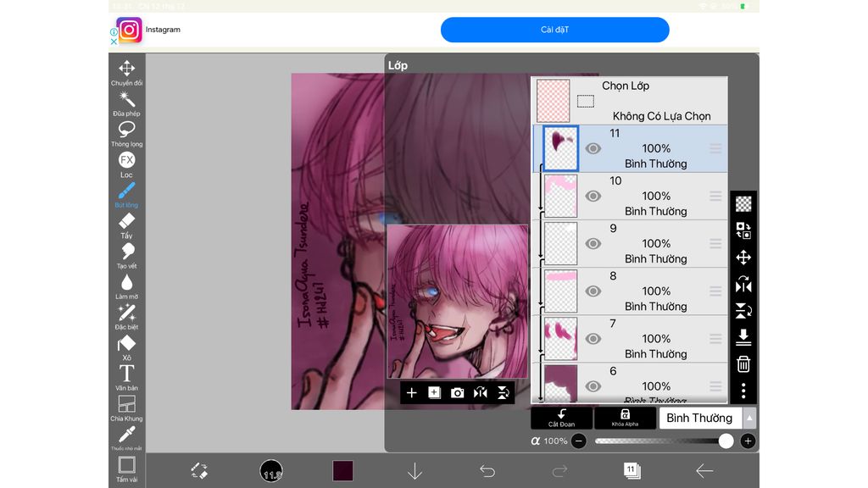Click the move layer arrows icon in sidebar
The height and width of the screenshot is (488, 868).
(743, 258)
